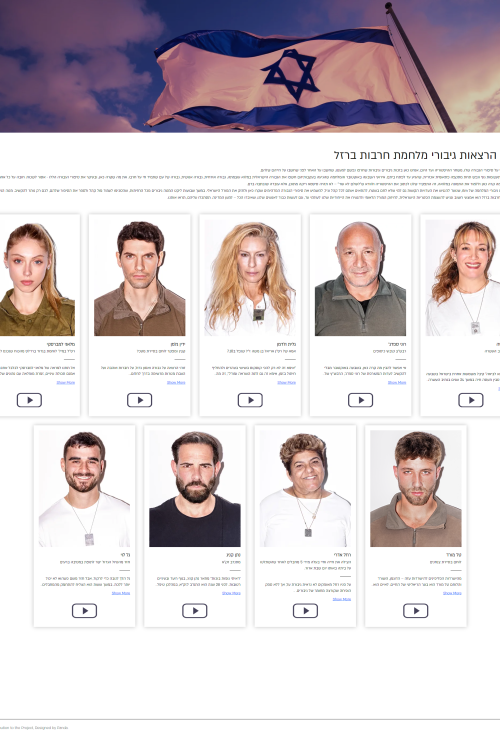This screenshot has height=750, width=500.
Task: Play video of dark-haired man in brown jacket
Action: point(139,400)
